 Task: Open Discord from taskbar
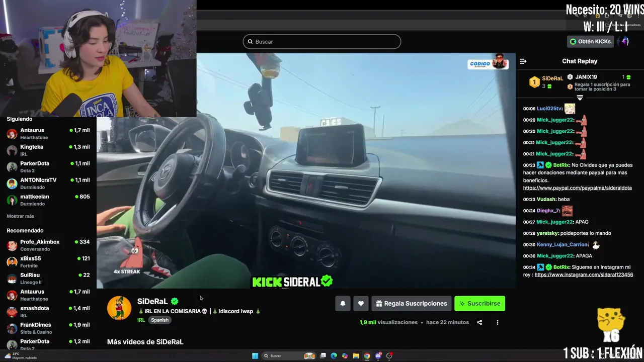tap(378, 356)
